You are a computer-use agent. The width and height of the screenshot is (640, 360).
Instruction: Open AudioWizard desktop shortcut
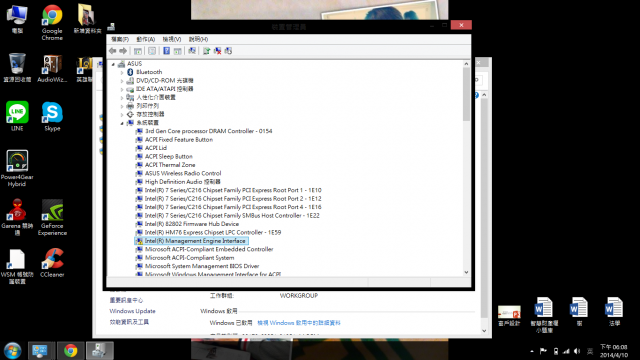(x=52, y=68)
